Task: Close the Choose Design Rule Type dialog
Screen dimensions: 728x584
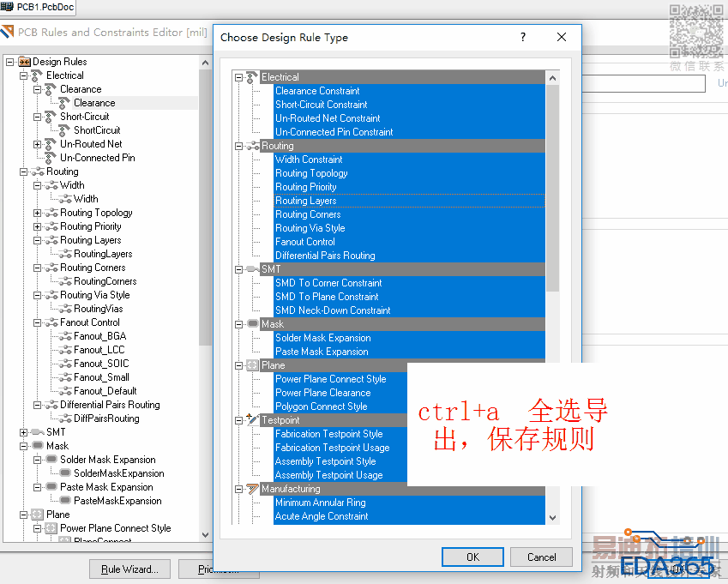Action: [x=562, y=37]
